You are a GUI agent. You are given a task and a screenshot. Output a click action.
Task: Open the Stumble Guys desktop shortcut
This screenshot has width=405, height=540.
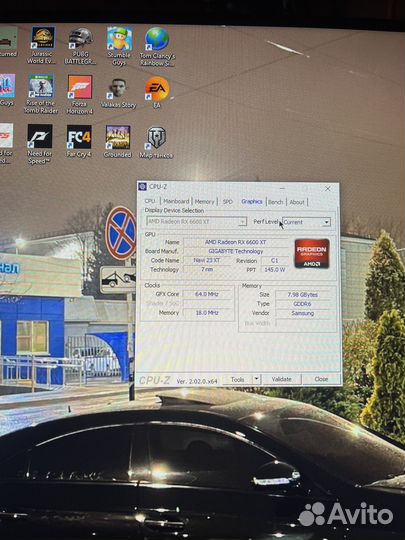tap(119, 46)
